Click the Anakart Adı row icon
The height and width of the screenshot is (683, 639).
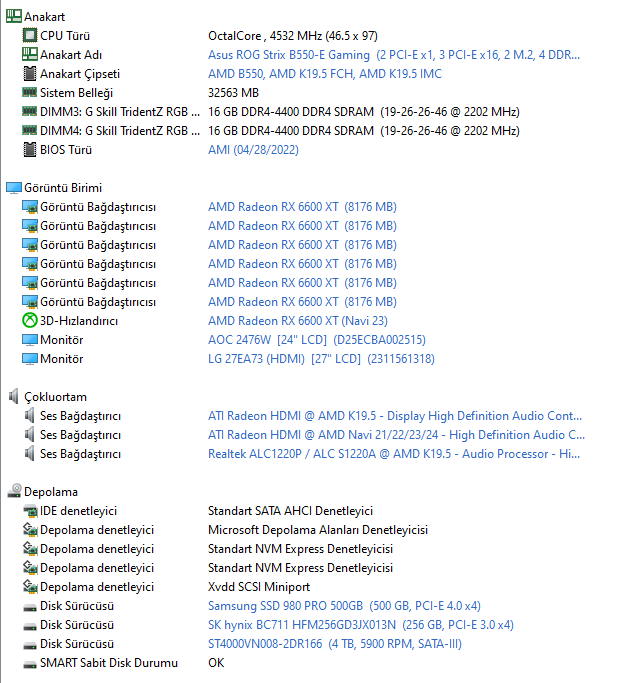[x=30, y=54]
